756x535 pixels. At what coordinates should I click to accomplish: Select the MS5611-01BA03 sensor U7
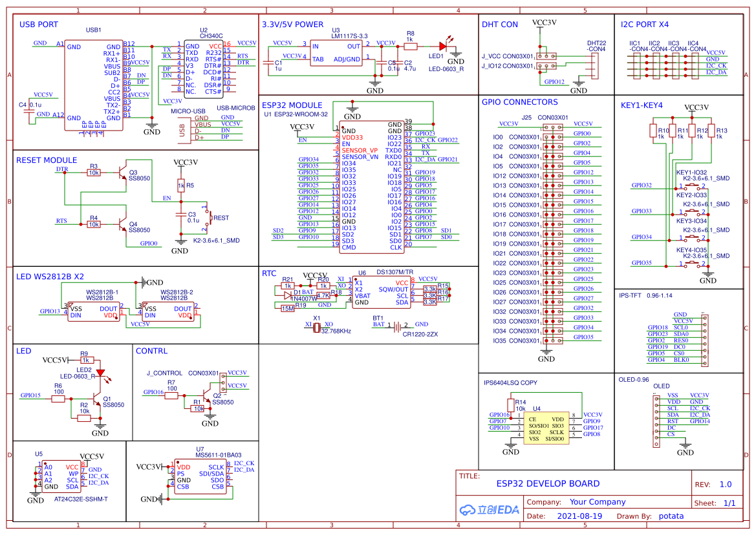click(200, 477)
